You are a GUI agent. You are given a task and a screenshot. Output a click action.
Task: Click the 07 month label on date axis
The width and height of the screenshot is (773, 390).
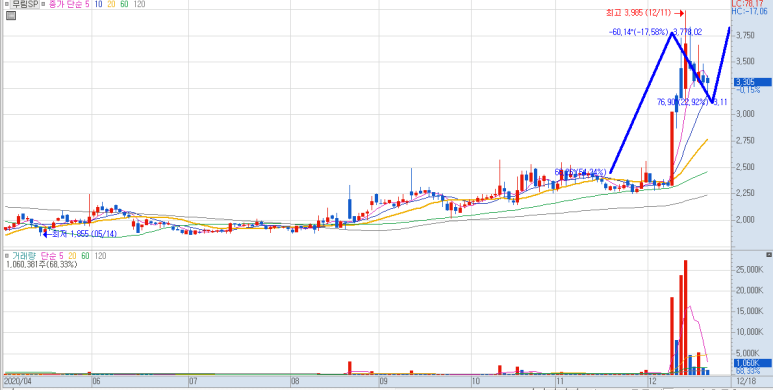[x=194, y=381]
